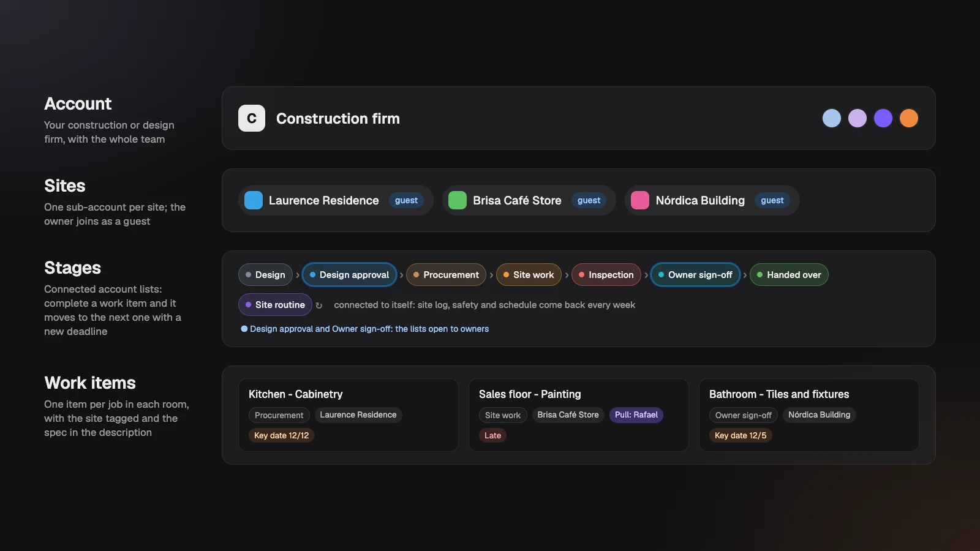Click the Stages section heading

coord(72,268)
